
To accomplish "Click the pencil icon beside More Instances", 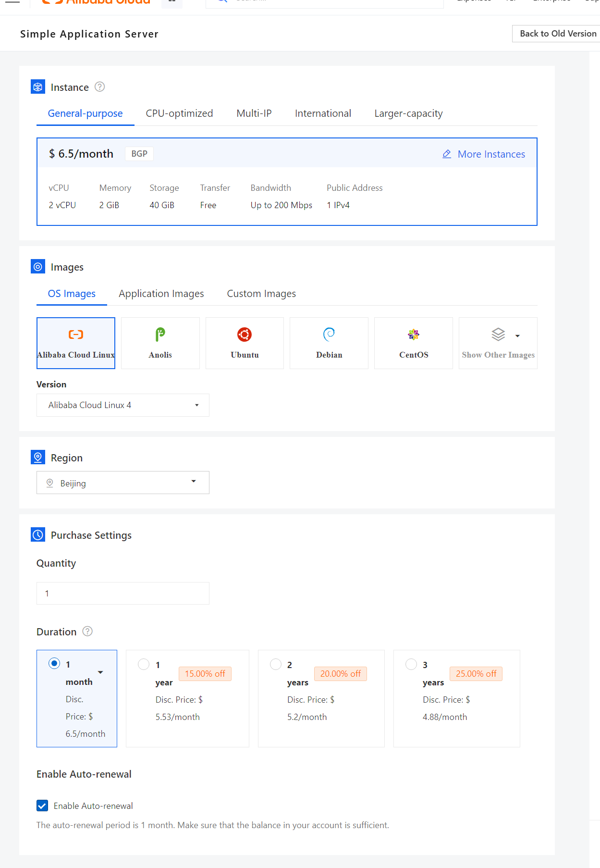I will (x=447, y=154).
